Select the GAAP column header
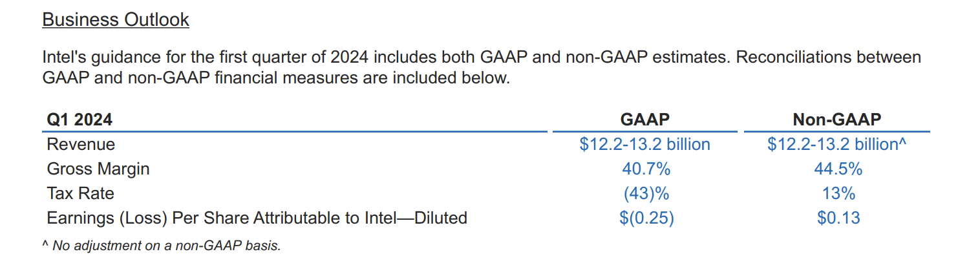 [x=644, y=120]
